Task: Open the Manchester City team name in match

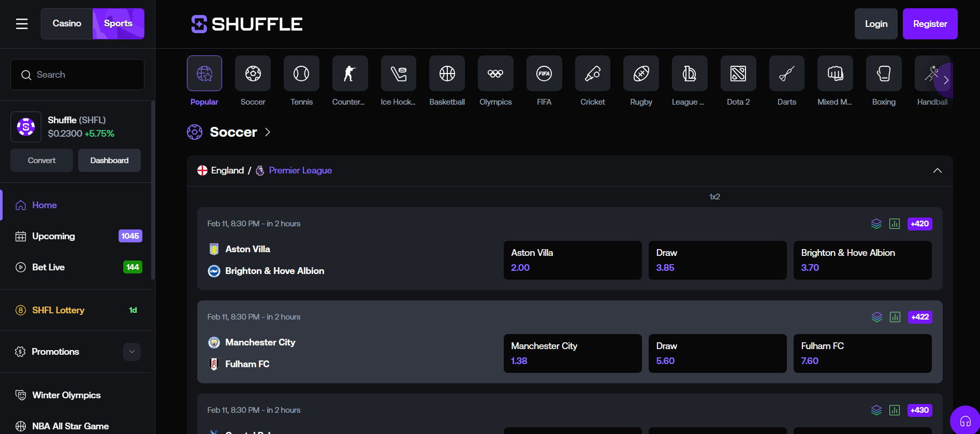Action: pos(260,342)
